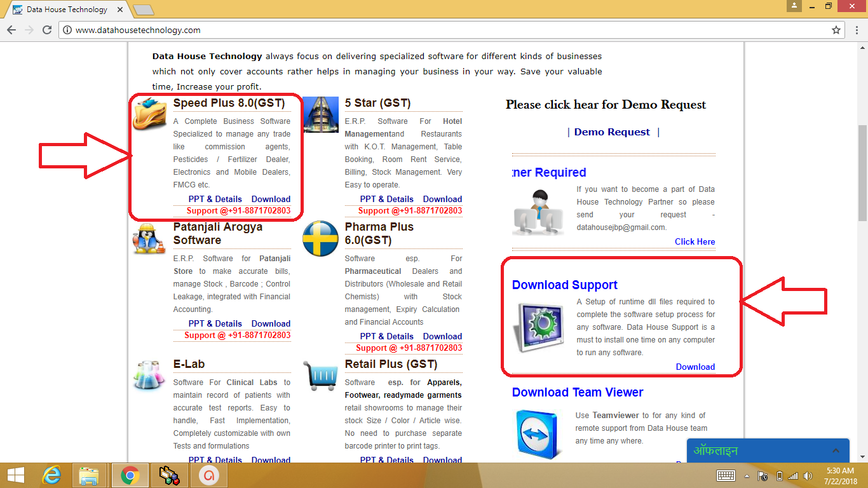Viewport: 868px width, 488px height.
Task: Click the E-Lab title
Action: point(189,364)
